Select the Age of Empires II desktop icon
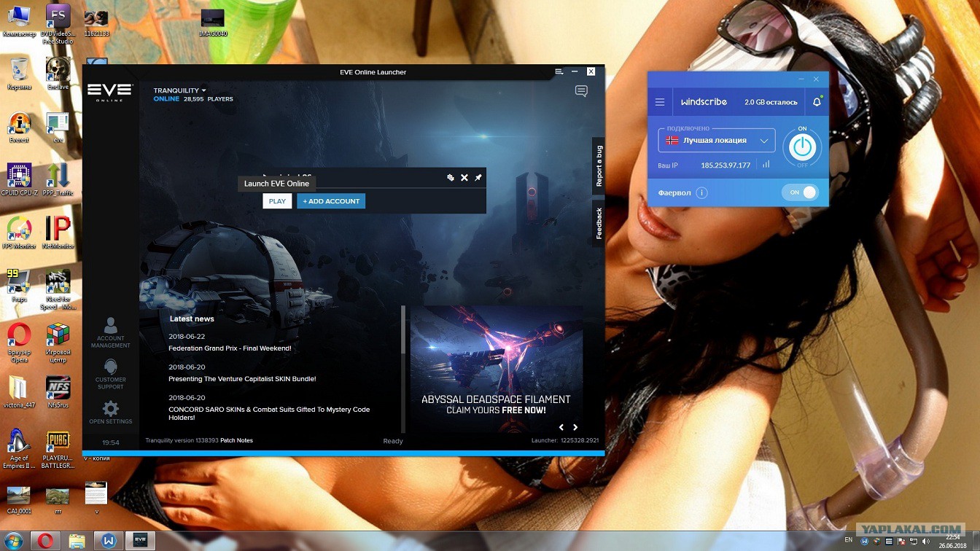Screen dimensions: 980x551 pos(19,450)
